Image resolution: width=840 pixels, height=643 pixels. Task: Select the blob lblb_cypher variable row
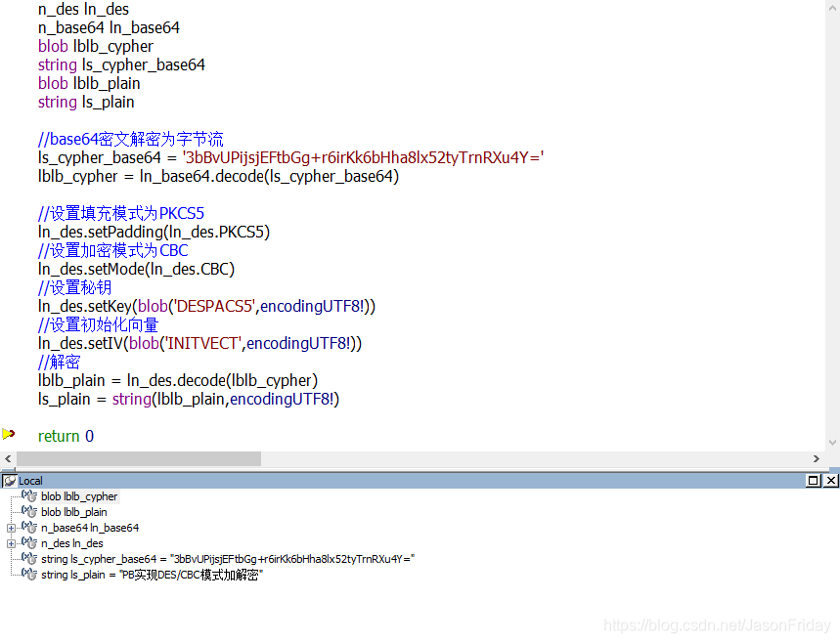[x=79, y=496]
